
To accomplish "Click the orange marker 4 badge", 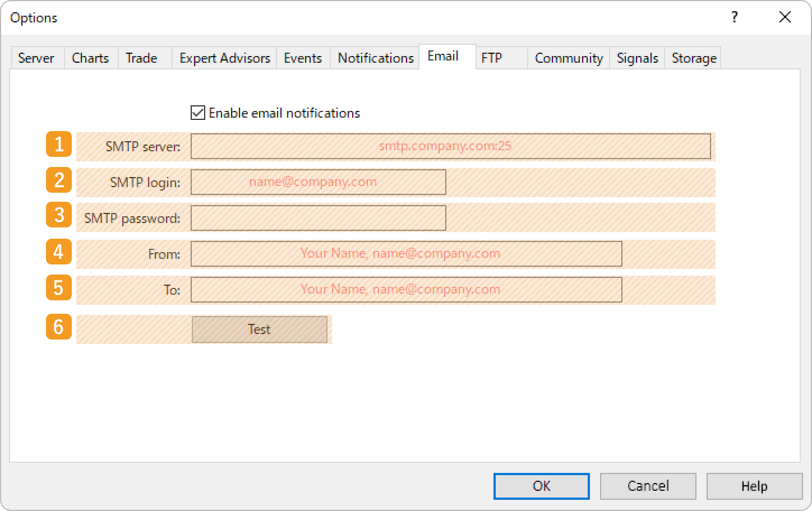I will [x=58, y=253].
